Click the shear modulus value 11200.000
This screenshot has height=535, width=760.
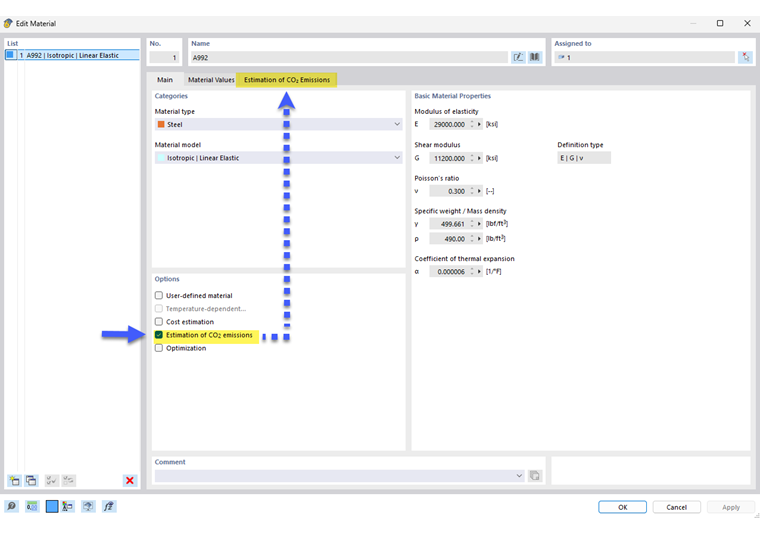click(x=449, y=158)
